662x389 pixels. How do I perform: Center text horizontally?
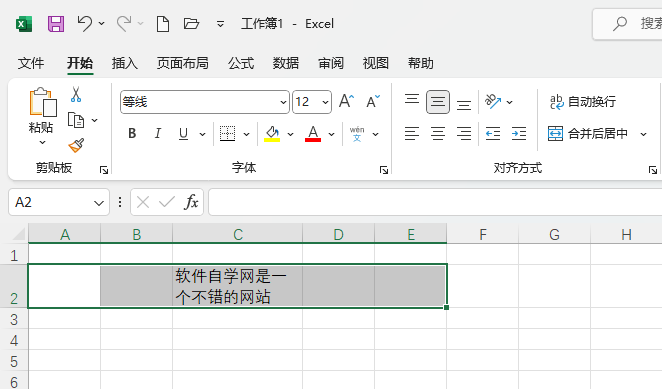pos(438,134)
